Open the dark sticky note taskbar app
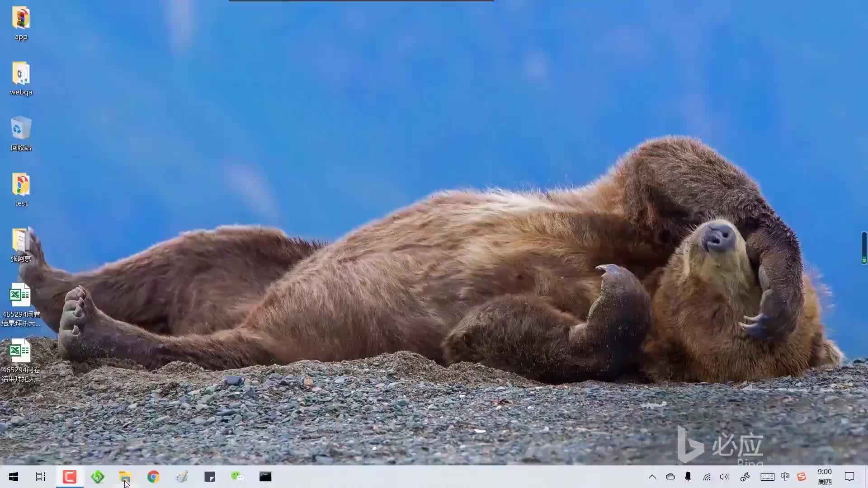Screen dimensions: 868x488 pos(209,477)
